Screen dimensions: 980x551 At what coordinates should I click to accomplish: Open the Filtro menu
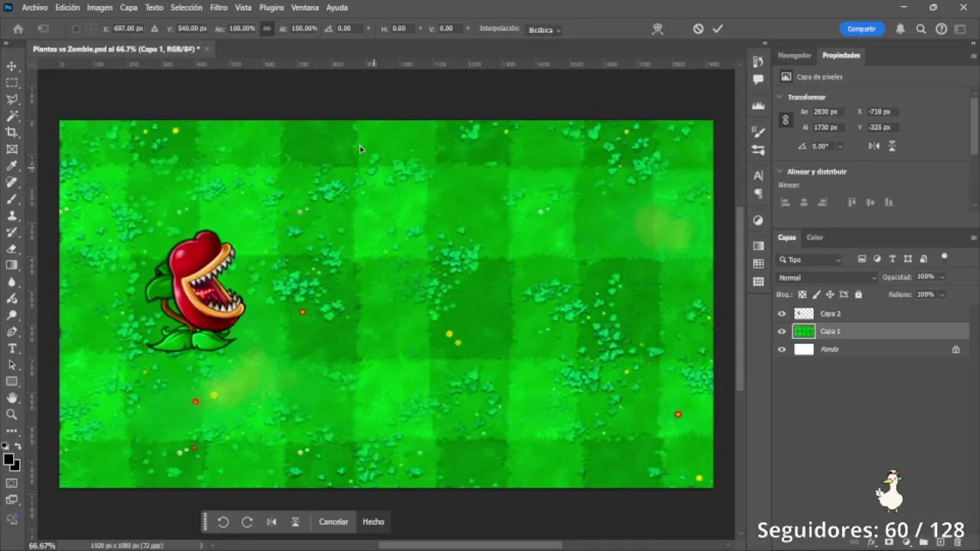pos(219,8)
